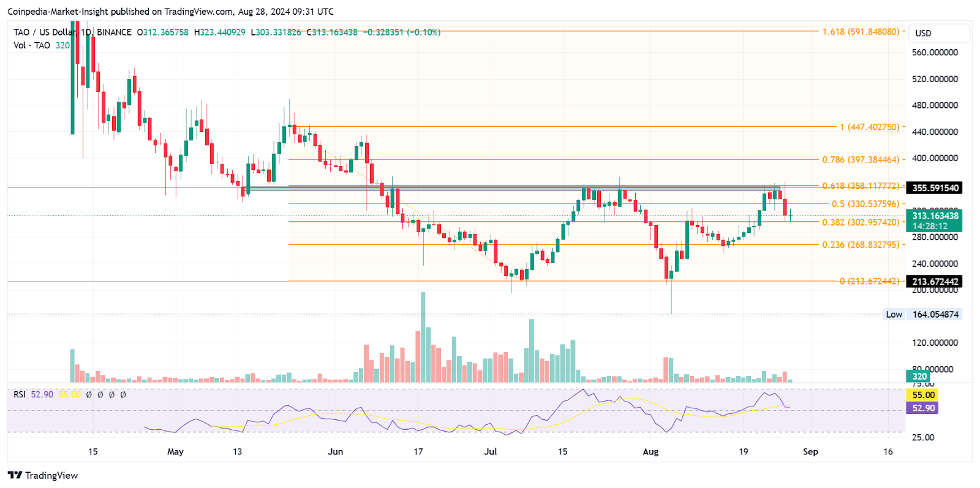Screen dimensions: 980x488
Task: Click the 120.000000 price axis label
Action: click(x=935, y=343)
